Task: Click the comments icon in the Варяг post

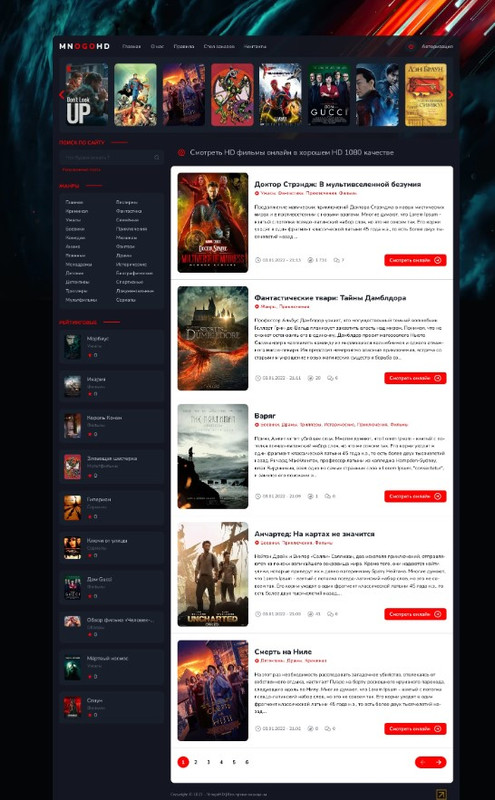Action: click(328, 496)
